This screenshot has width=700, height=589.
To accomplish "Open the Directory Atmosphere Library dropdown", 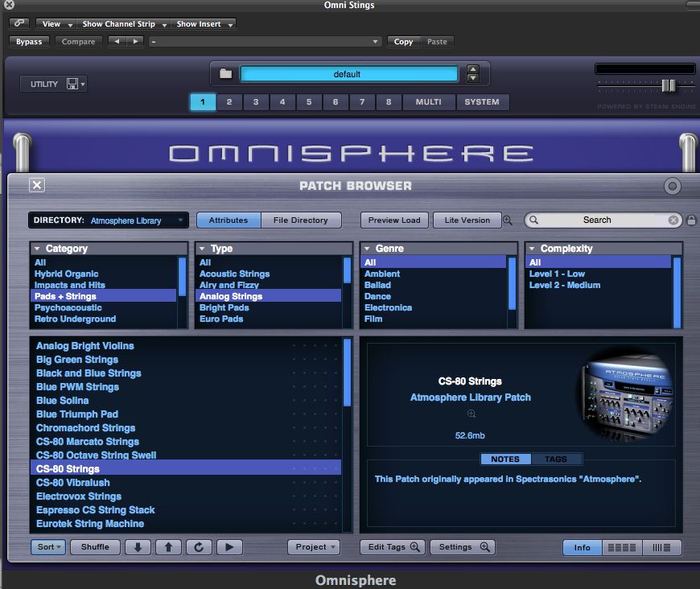I will 109,220.
